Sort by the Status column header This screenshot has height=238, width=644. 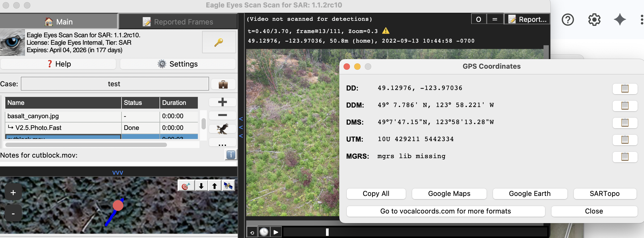(x=140, y=103)
